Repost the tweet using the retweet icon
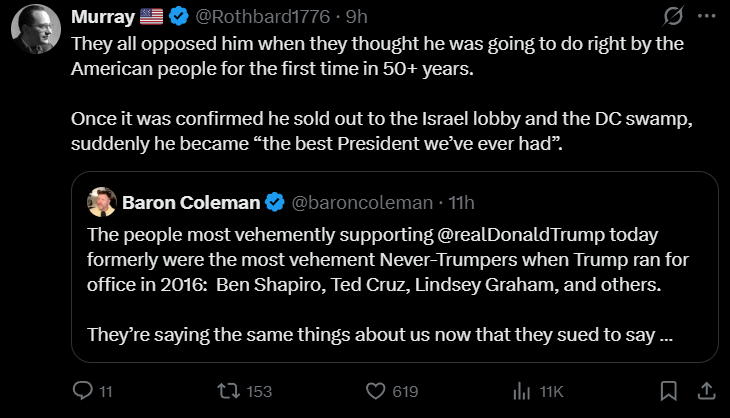The height and width of the screenshot is (418, 730). [x=228, y=391]
